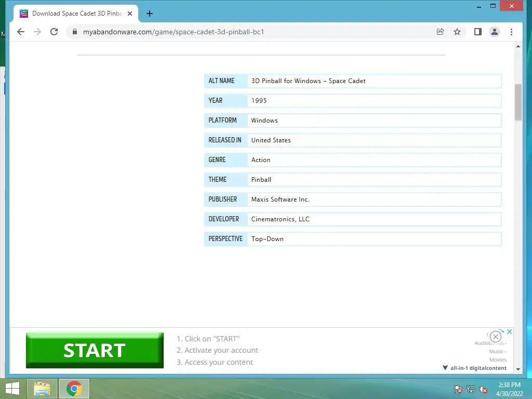Image resolution: width=532 pixels, height=399 pixels.
Task: Open the Windows Start button
Action: pos(12,389)
